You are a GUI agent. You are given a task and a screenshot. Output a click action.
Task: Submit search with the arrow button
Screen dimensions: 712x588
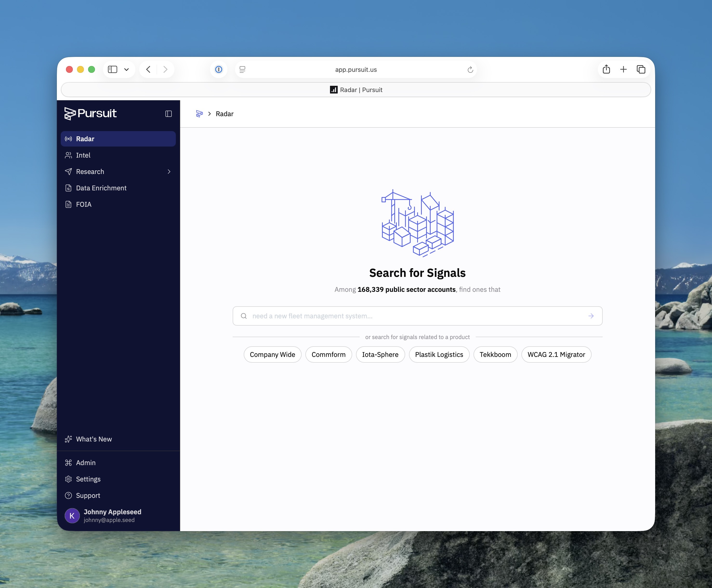[x=591, y=316]
